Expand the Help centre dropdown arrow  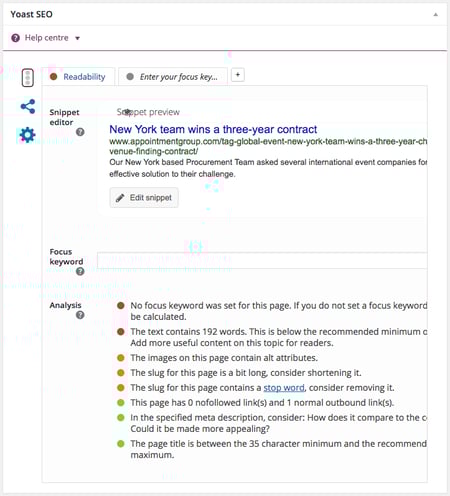coord(77,38)
